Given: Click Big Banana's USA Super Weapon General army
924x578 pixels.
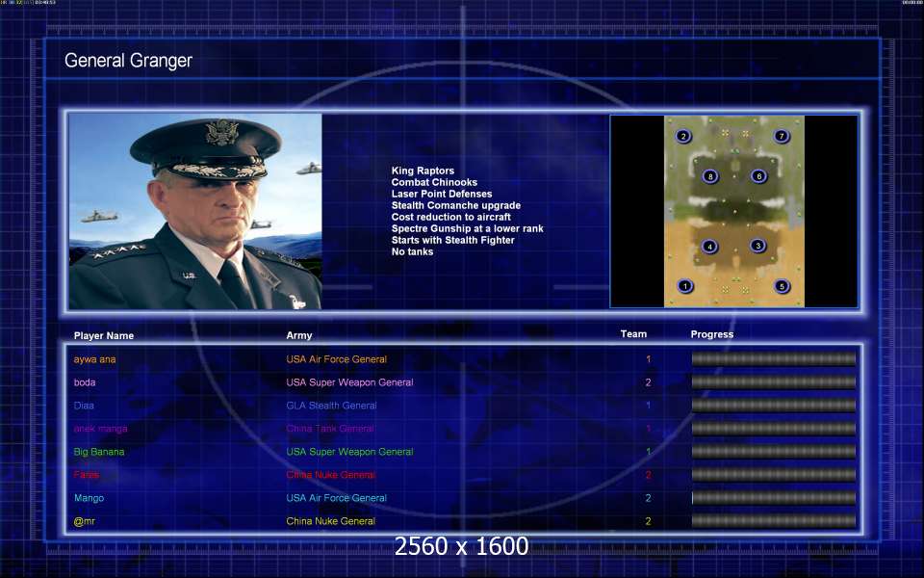Looking at the screenshot, I should click(x=349, y=452).
